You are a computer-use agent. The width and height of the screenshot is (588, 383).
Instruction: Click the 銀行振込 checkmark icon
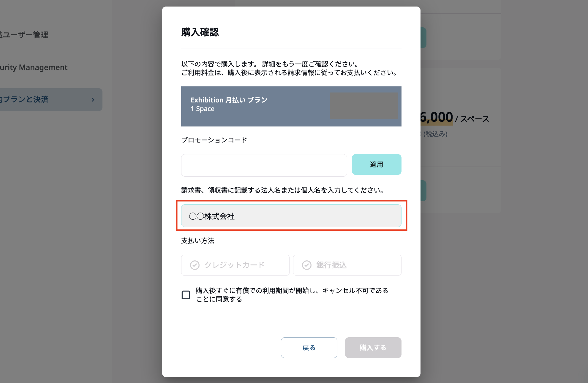[x=307, y=265]
